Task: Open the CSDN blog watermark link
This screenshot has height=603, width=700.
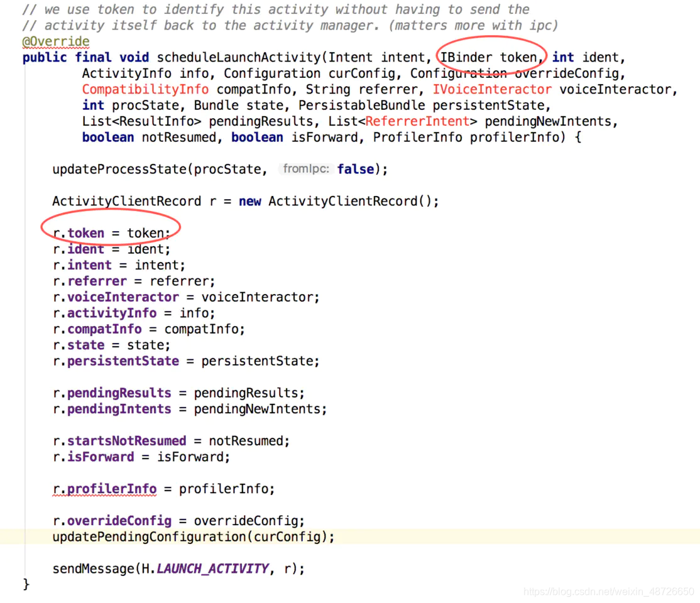Action: pos(608,591)
